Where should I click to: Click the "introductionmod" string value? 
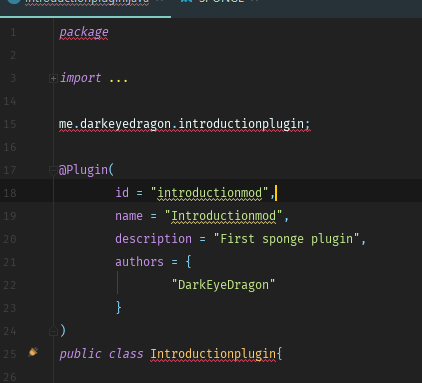(209, 193)
